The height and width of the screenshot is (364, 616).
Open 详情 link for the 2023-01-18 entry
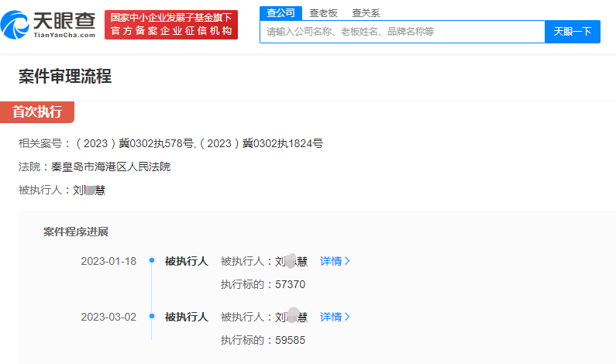tap(331, 261)
